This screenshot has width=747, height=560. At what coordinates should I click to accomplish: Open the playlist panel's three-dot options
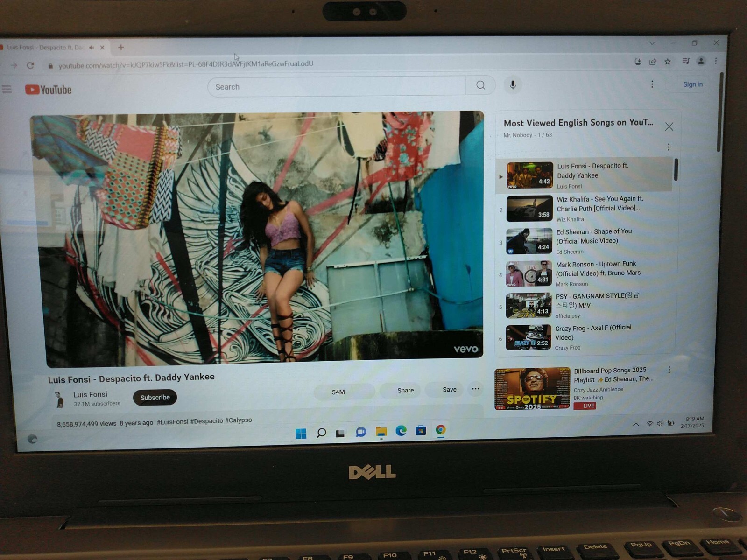[x=669, y=147]
